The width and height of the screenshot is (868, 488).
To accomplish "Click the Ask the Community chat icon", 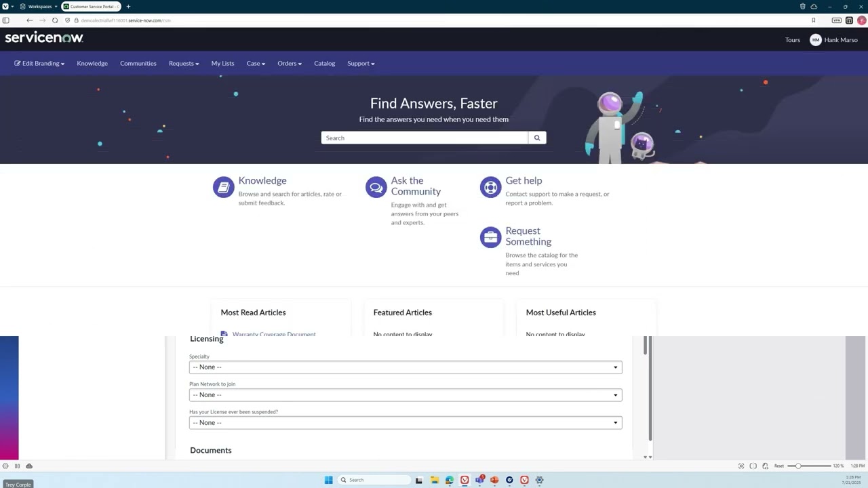I will tap(376, 186).
